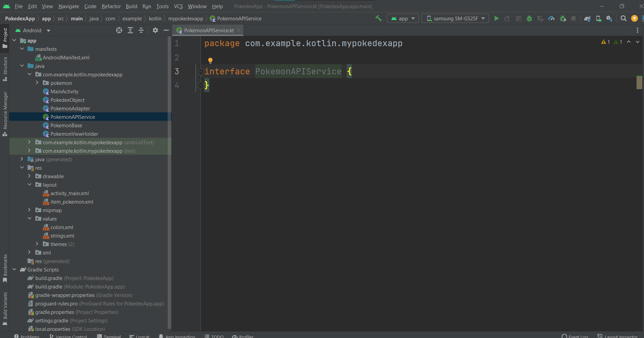Start debugging with the Debug bug icon
This screenshot has height=338, width=644.
tap(529, 18)
